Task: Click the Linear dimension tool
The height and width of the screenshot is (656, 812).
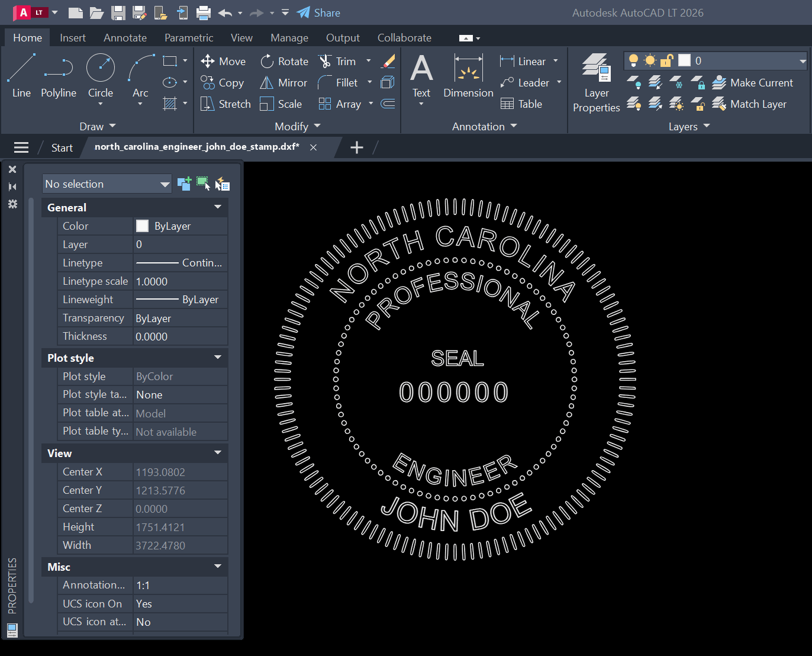Action: [x=523, y=62]
